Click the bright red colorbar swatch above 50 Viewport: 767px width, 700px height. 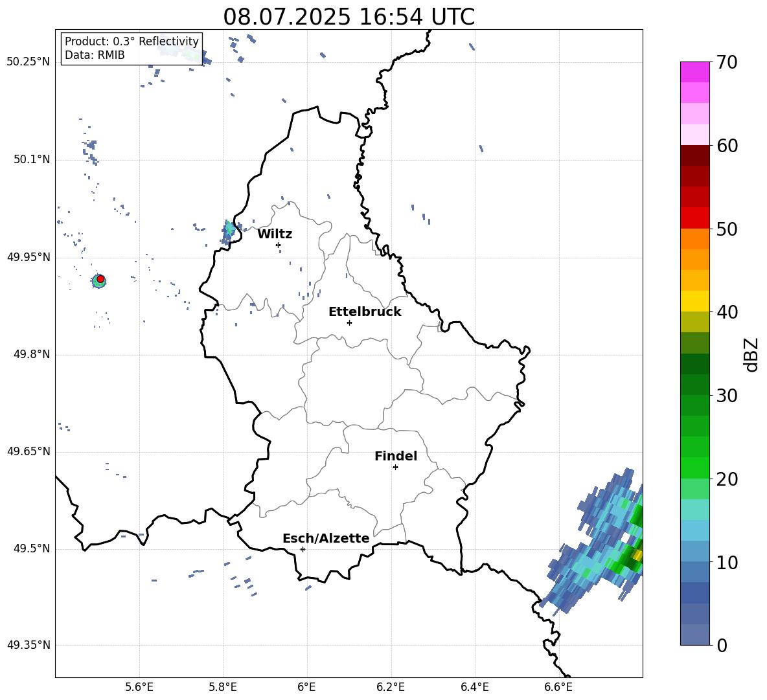694,218
